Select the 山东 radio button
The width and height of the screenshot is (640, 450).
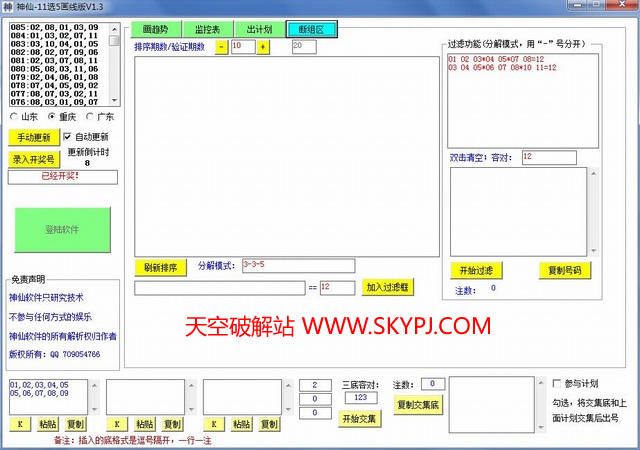point(14,116)
